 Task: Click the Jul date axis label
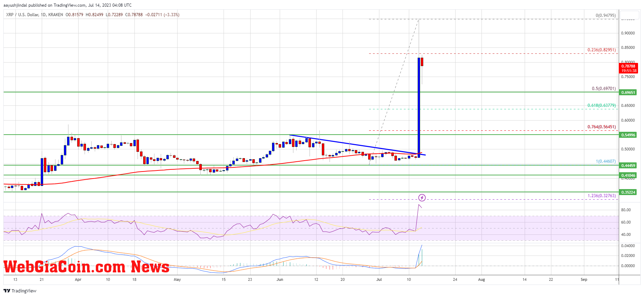[379, 280]
